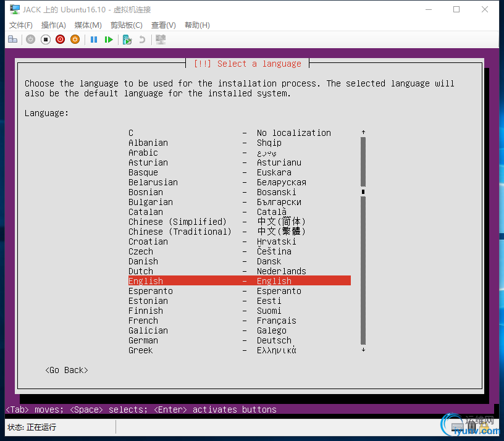The width and height of the screenshot is (504, 441).
Task: Select Chinese (Simplified) language row
Action: pos(240,222)
